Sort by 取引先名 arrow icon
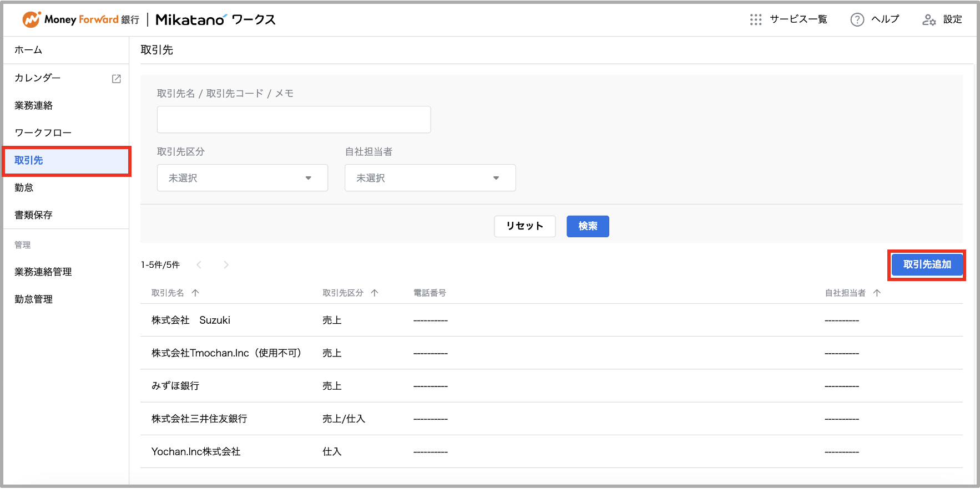The height and width of the screenshot is (489, 980). pyautogui.click(x=195, y=293)
